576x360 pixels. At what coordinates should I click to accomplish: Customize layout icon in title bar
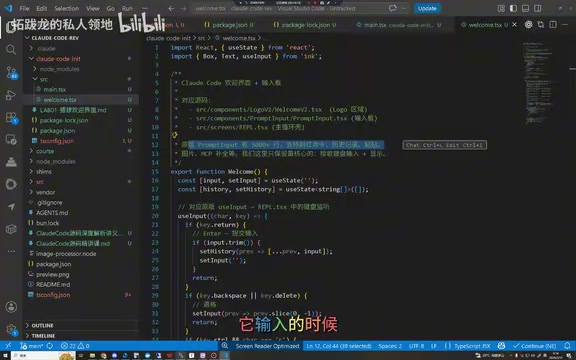pyautogui.click(x=501, y=8)
